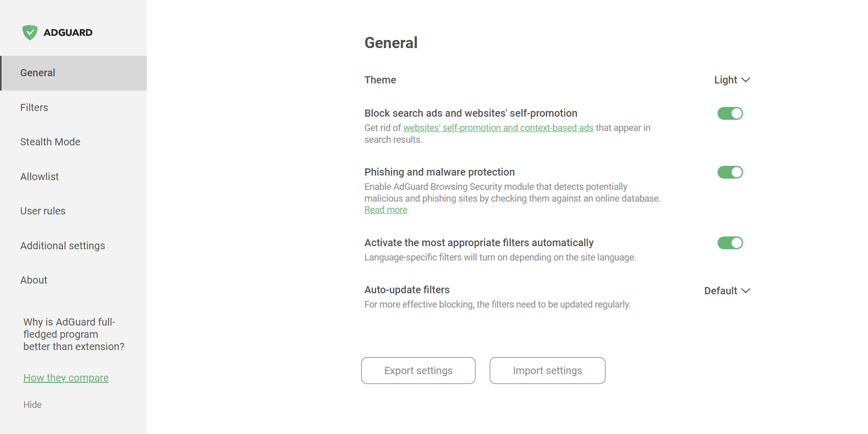
Task: Disable Phishing and malware protection switch
Action: click(730, 172)
